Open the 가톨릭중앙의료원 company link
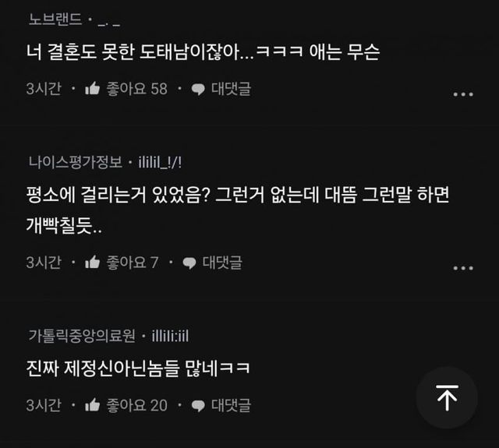The image size is (499, 448). 82,336
